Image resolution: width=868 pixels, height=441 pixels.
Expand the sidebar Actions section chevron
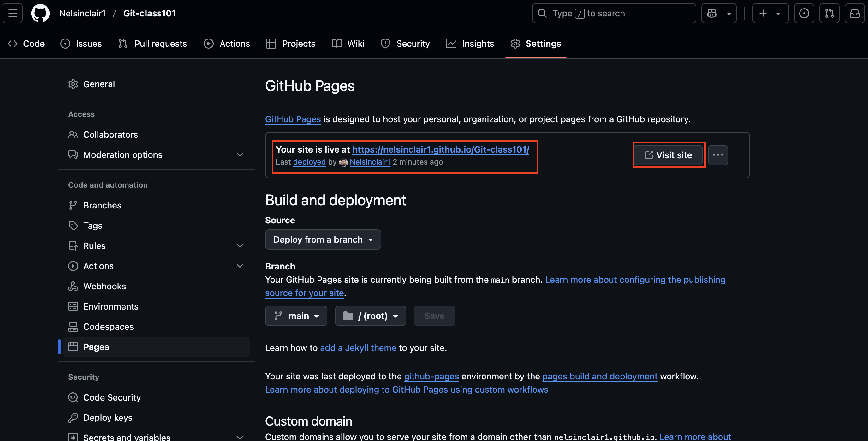coord(240,266)
